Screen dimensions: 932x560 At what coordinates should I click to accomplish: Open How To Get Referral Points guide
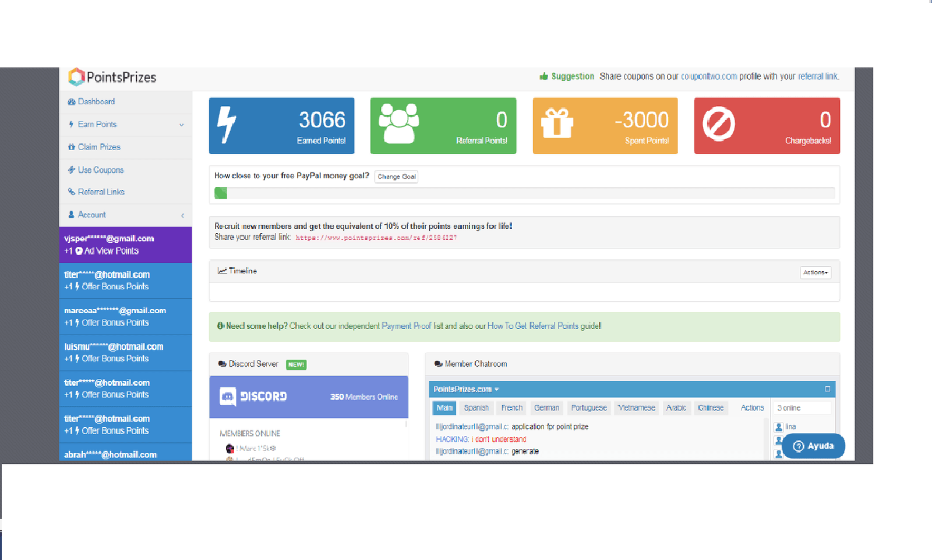pos(533,326)
